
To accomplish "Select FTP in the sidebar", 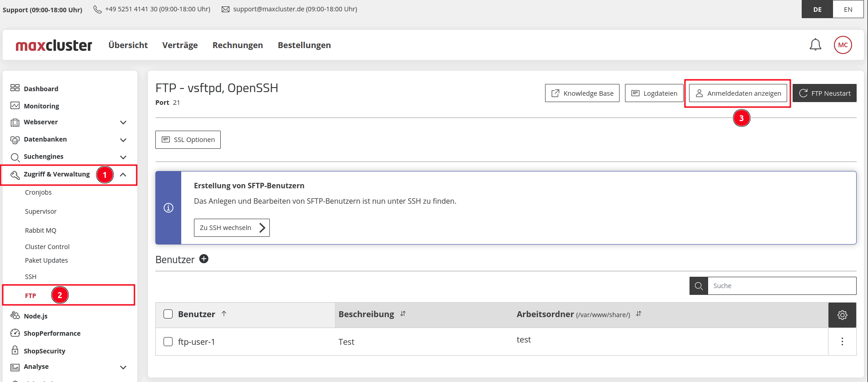I will pyautogui.click(x=30, y=296).
